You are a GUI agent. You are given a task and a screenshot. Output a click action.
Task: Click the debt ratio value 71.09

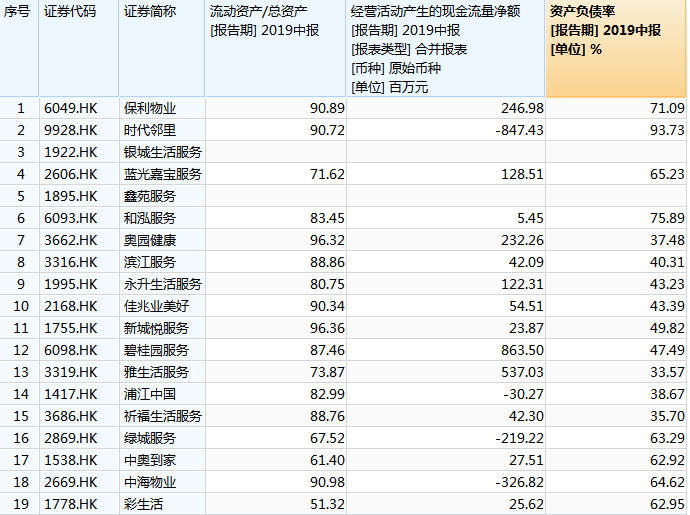pyautogui.click(x=667, y=108)
